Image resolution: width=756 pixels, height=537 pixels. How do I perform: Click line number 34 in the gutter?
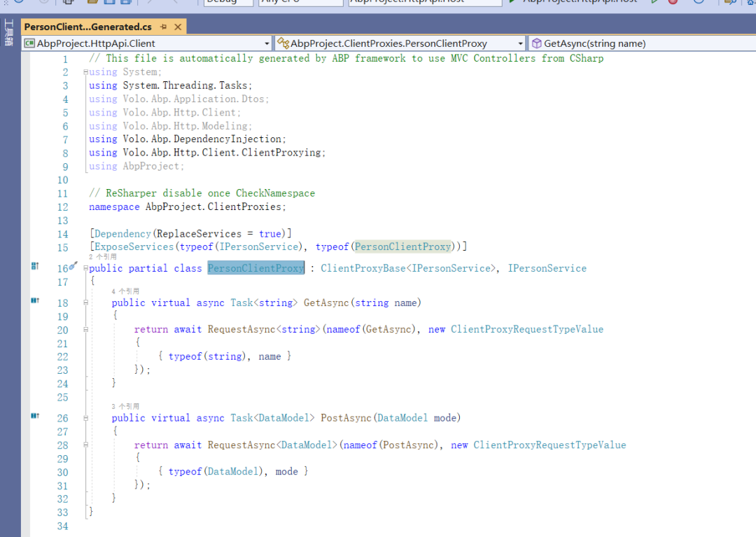[x=63, y=526]
